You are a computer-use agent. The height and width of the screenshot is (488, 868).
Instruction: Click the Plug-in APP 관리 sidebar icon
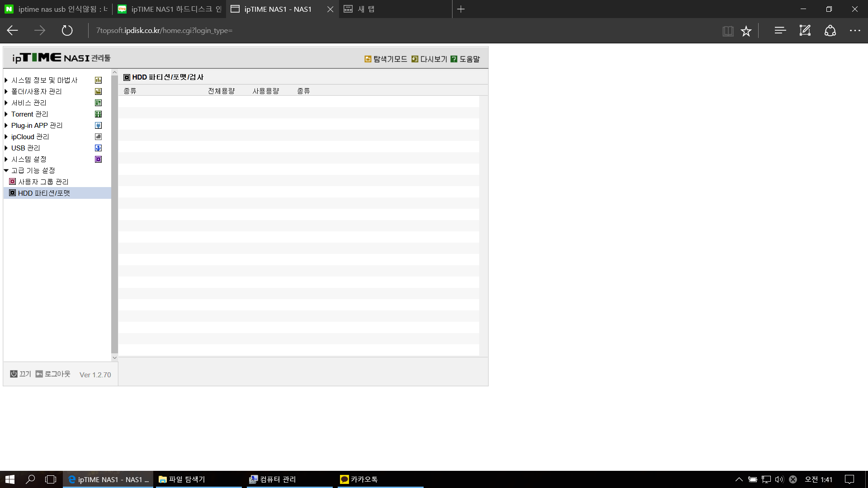(x=98, y=125)
